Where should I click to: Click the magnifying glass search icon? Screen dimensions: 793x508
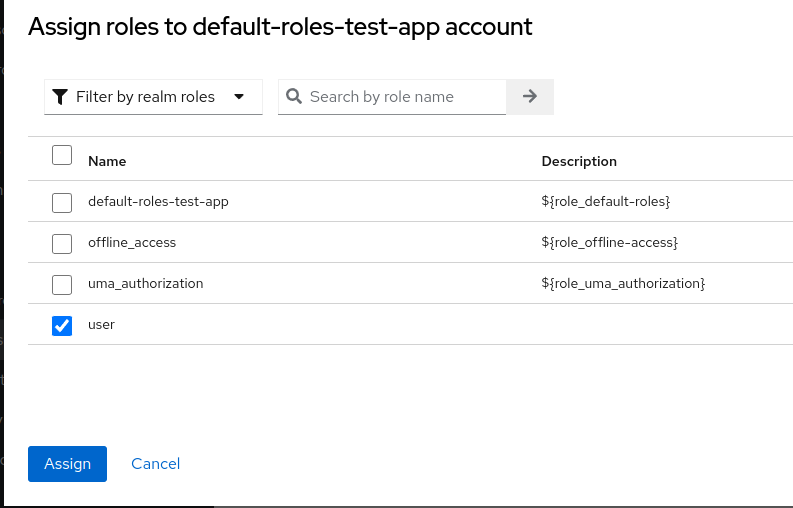pyautogui.click(x=294, y=97)
